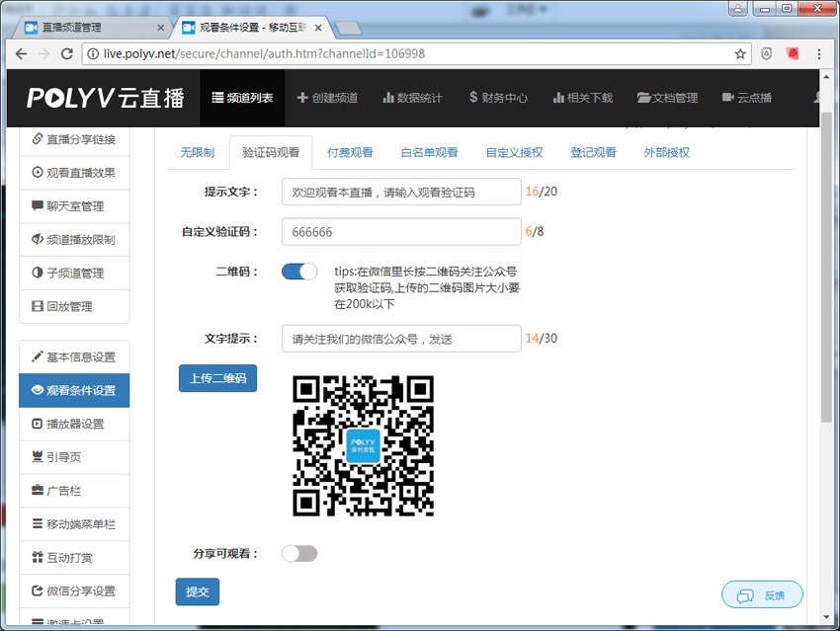This screenshot has width=840, height=631.
Task: Turn off the 二维码 toggle switch
Action: (x=299, y=272)
